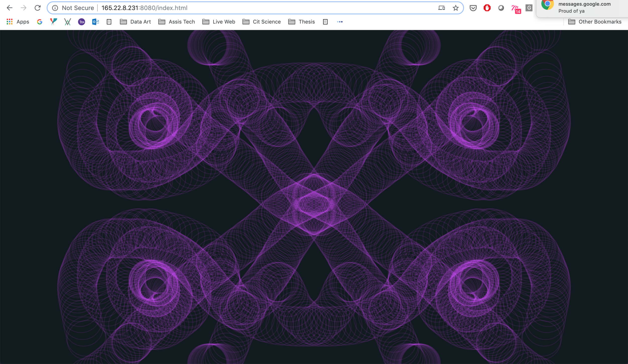Click the red AdBlock hand extension
Image resolution: width=628 pixels, height=364 pixels.
pos(487,8)
